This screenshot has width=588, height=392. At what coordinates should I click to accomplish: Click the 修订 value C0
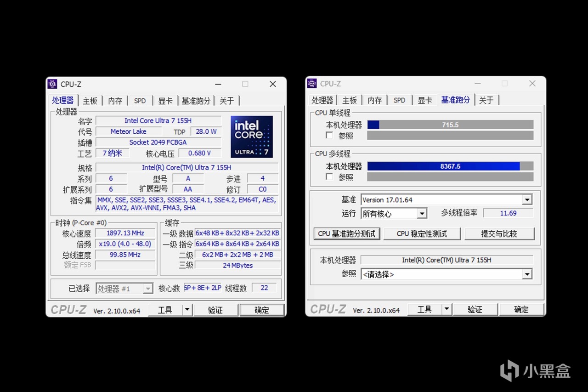click(263, 189)
